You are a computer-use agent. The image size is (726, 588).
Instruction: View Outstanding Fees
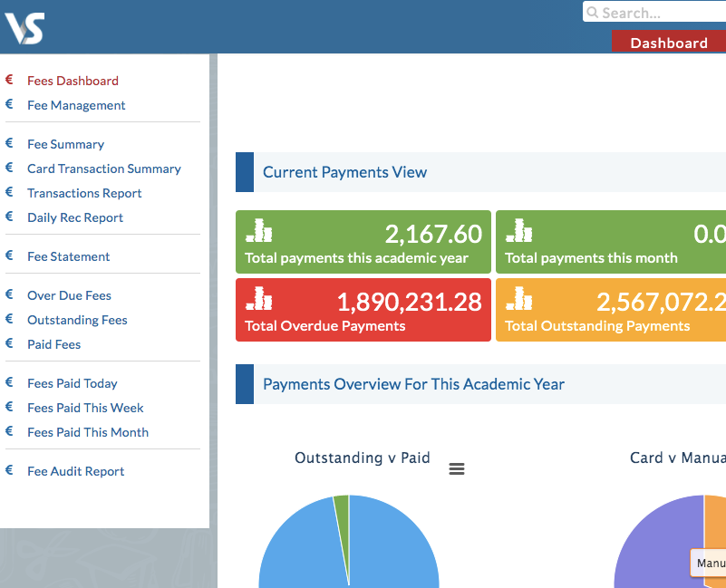(77, 320)
